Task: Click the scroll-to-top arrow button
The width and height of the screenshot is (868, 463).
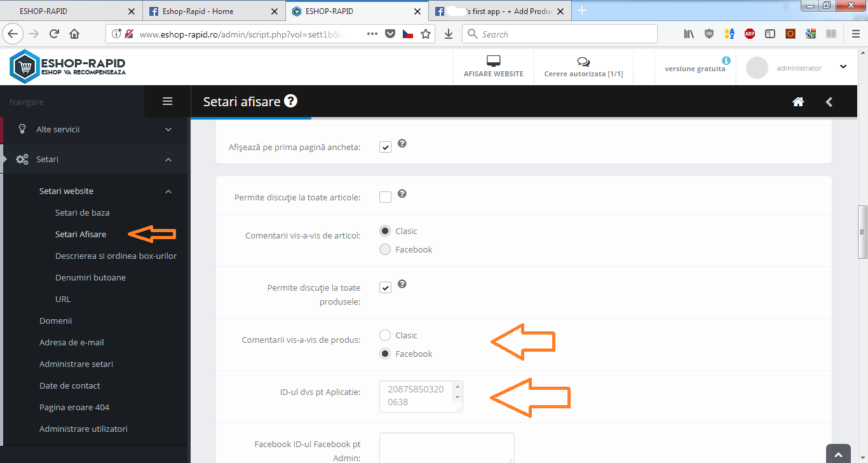Action: point(838,454)
